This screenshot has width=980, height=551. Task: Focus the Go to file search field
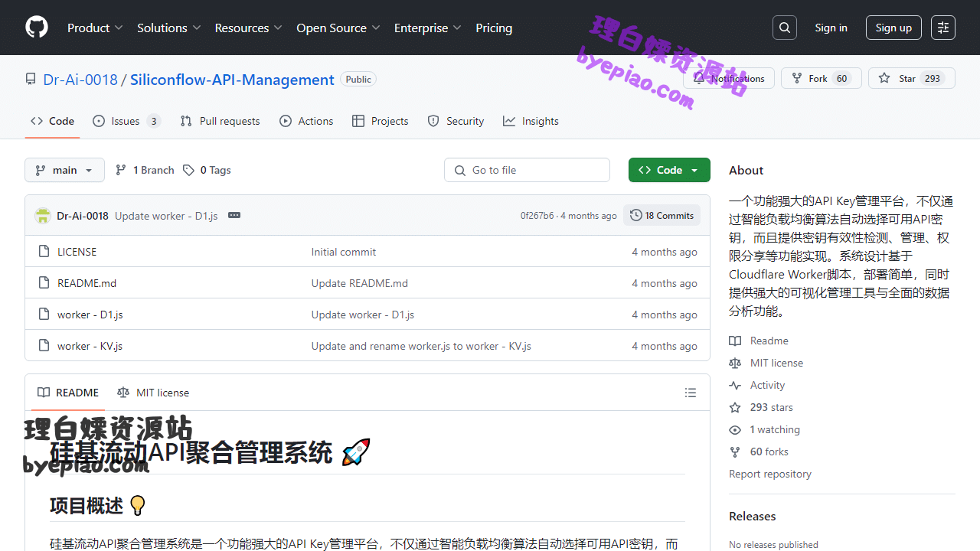(x=527, y=170)
